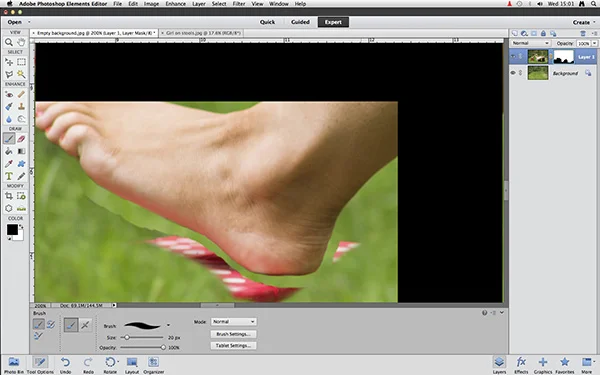
Task: Click the brush Size slider handle
Action: tap(127, 338)
